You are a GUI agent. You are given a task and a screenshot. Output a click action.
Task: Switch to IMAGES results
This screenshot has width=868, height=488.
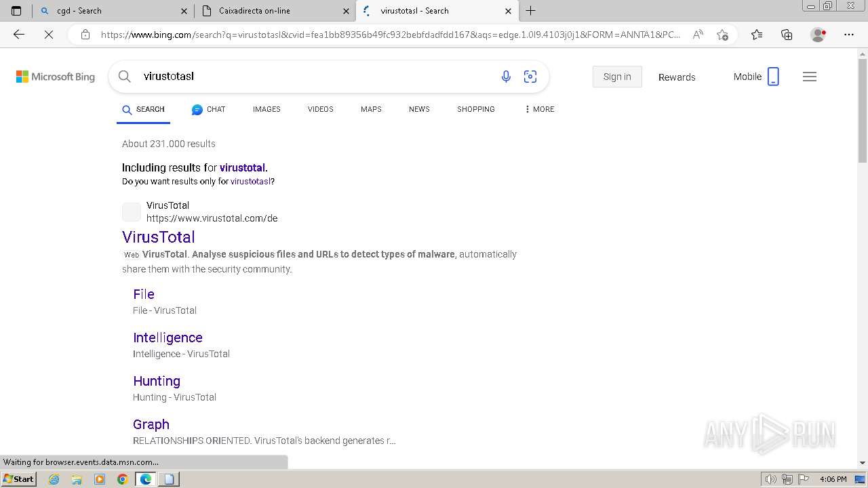click(267, 109)
